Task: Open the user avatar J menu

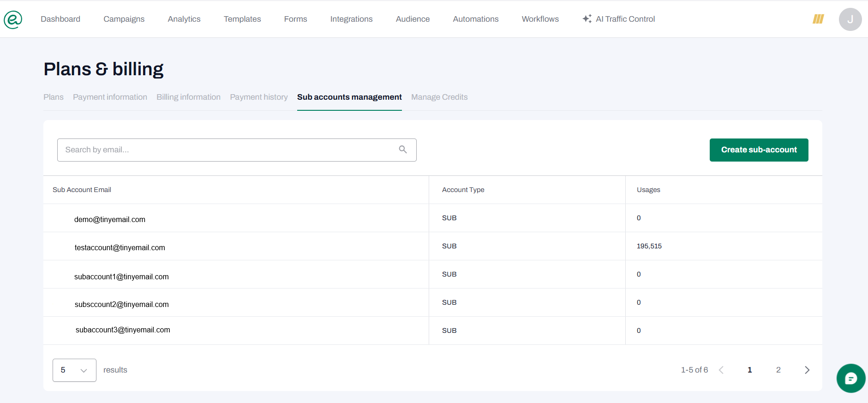Action: point(850,19)
